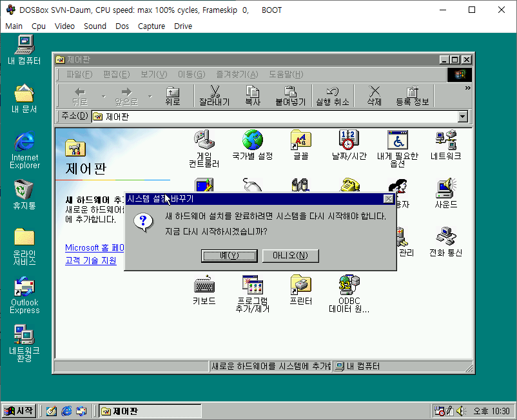
Task: Open ODBC 데이터 원본 icon
Action: (x=349, y=294)
